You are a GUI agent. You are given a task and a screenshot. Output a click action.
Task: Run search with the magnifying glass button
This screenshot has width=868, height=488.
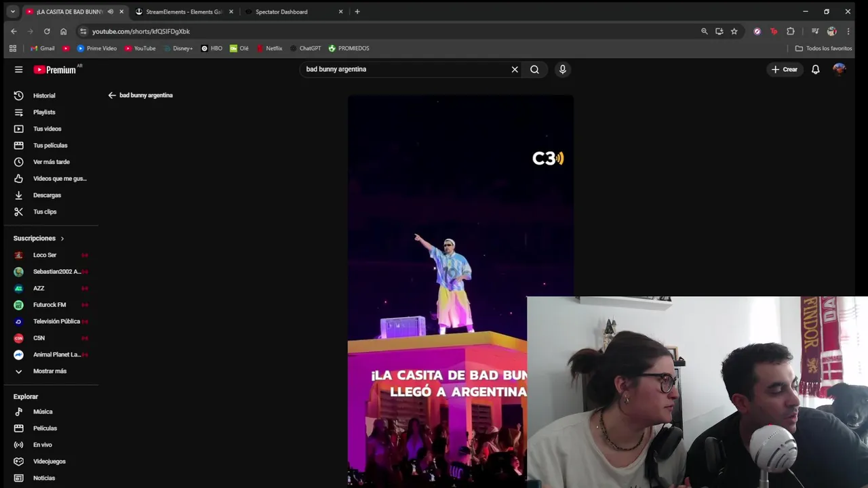pyautogui.click(x=534, y=69)
